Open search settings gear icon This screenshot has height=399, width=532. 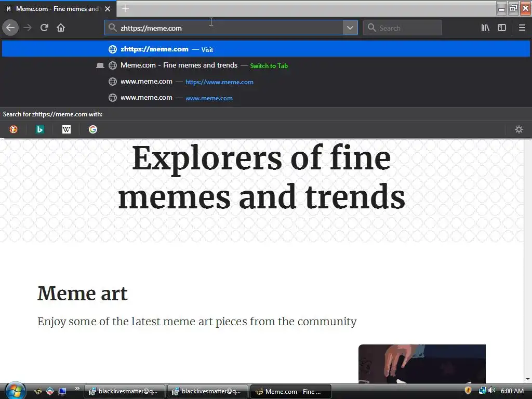tap(519, 129)
